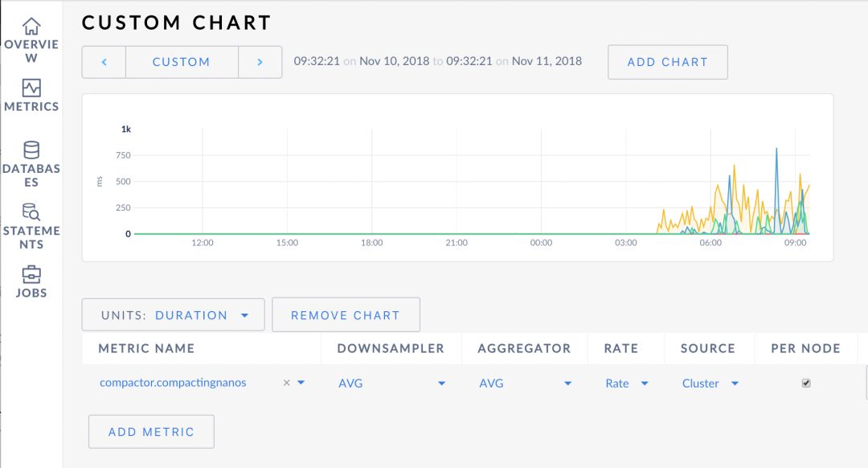
Task: Click the 1k y-axis label
Action: pos(126,129)
